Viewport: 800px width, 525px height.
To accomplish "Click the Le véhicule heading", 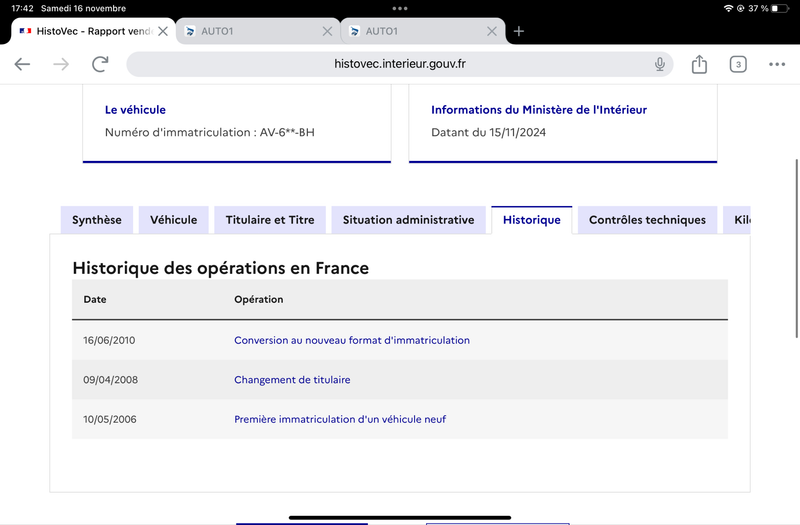I will (135, 110).
